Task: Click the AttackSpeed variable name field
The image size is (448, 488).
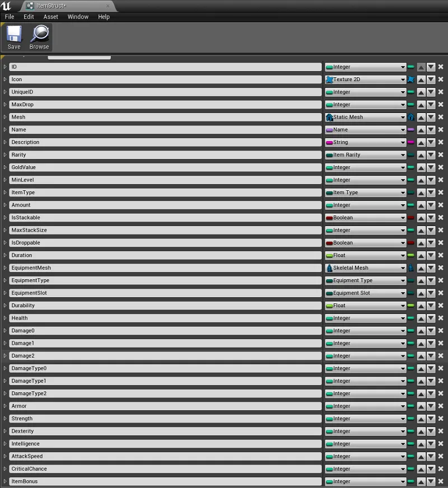Action: (x=165, y=456)
